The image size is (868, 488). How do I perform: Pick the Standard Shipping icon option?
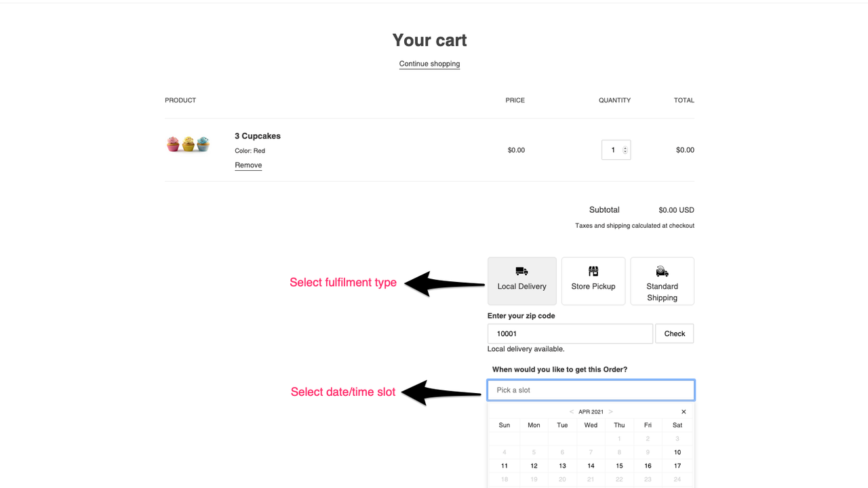pos(662,272)
